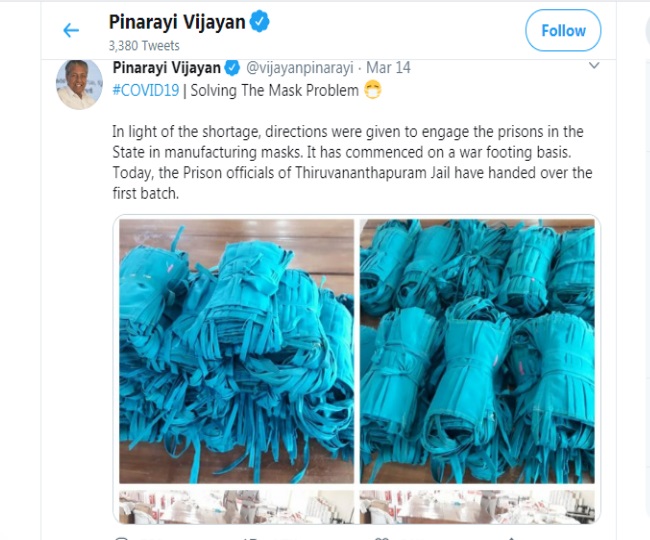The image size is (650, 540).
Task: Click the verified badge beside tweet author
Action: 232,68
